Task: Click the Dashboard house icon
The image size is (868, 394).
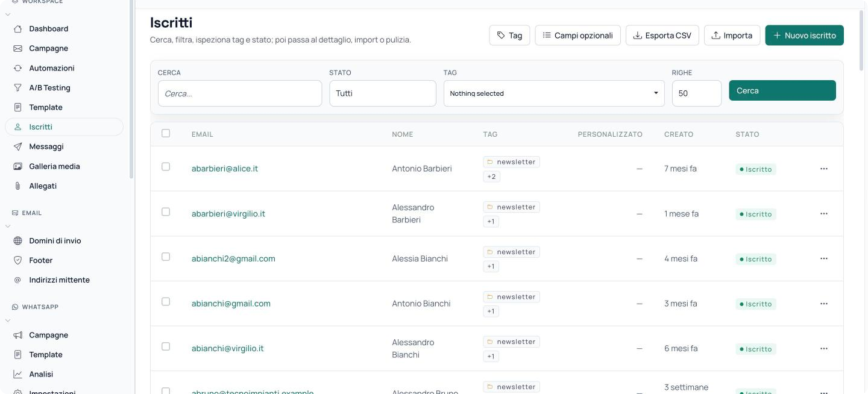Action: pyautogui.click(x=17, y=29)
